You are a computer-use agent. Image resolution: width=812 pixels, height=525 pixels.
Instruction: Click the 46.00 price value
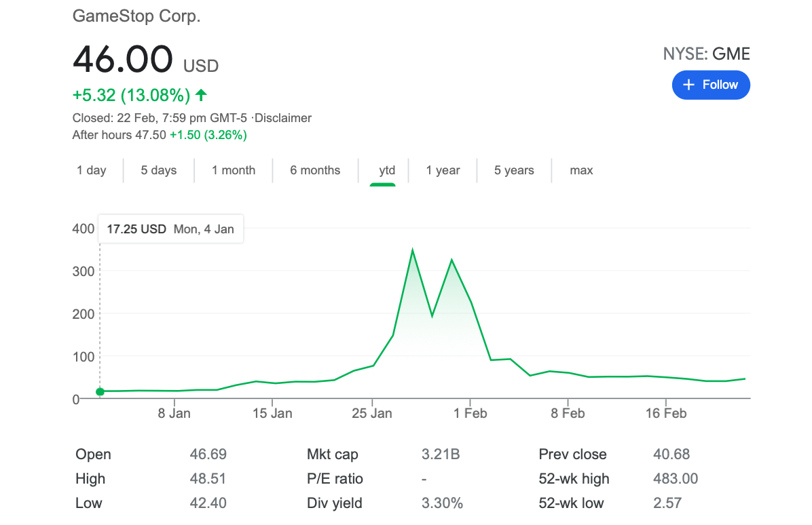click(x=123, y=58)
